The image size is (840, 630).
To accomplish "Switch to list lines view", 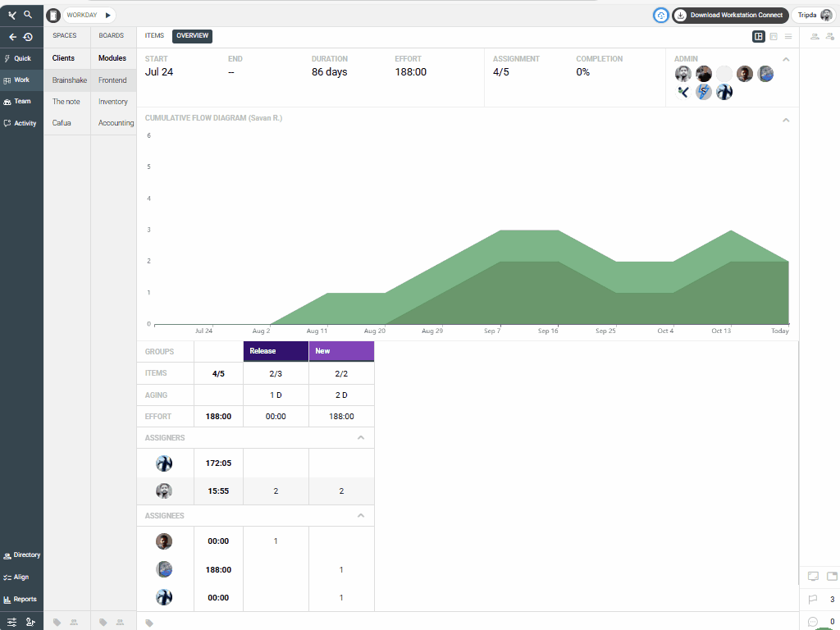I will click(x=788, y=36).
